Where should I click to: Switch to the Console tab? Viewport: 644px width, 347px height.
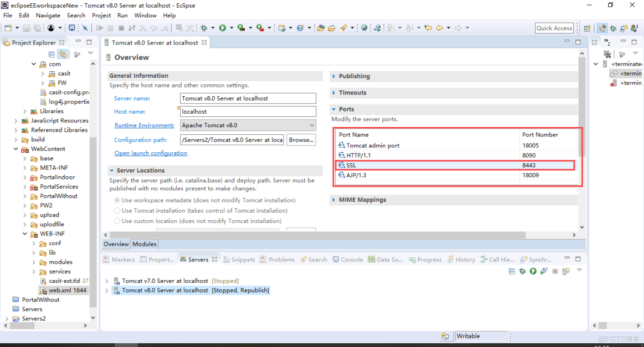[348, 259]
